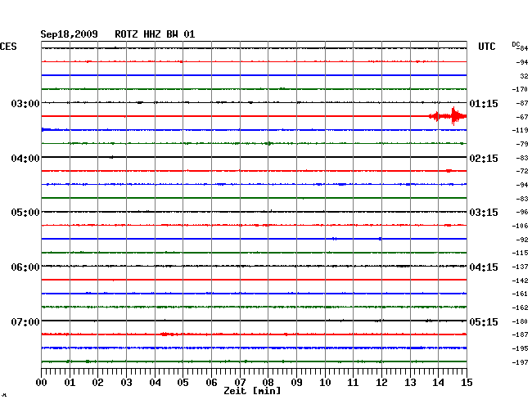This screenshot has width=532, height=404.
Task: Select minute 09 on the time axis
Action: pyautogui.click(x=296, y=382)
